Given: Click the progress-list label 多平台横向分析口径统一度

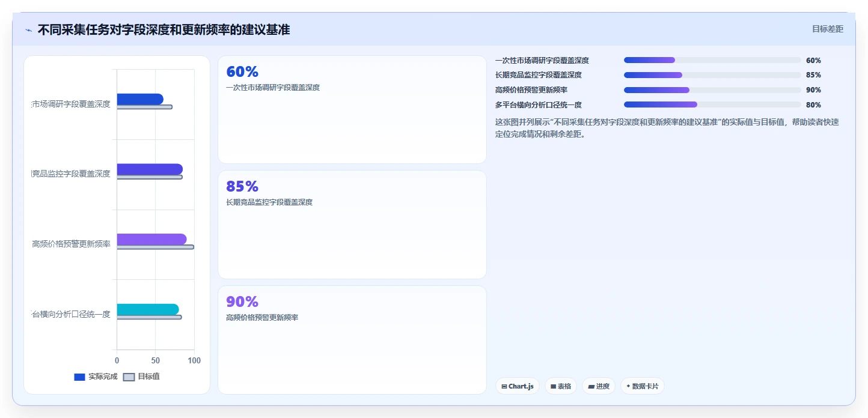Looking at the screenshot, I should coord(539,105).
